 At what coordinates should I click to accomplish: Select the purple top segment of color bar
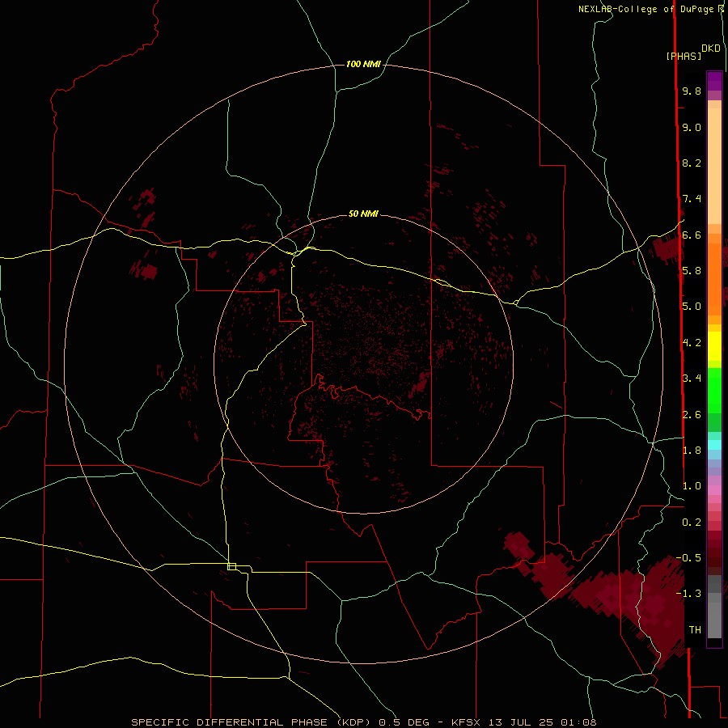pos(714,81)
